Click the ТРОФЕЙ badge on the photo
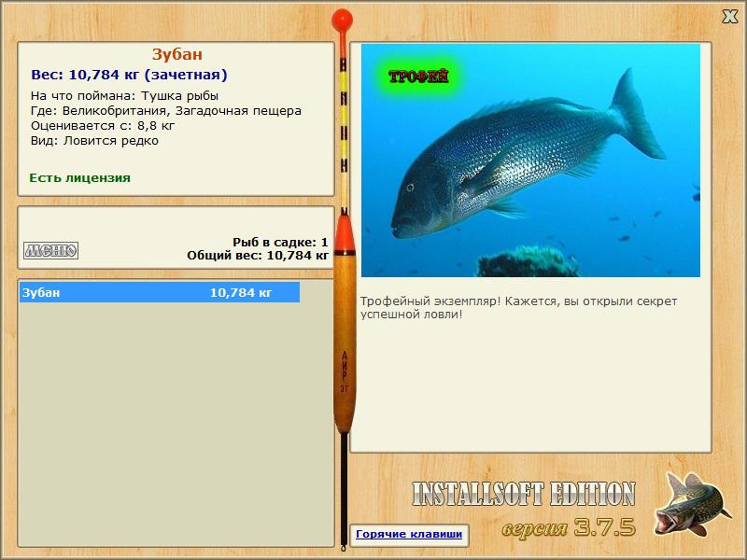Viewport: 747px width, 560px height. coord(418,77)
